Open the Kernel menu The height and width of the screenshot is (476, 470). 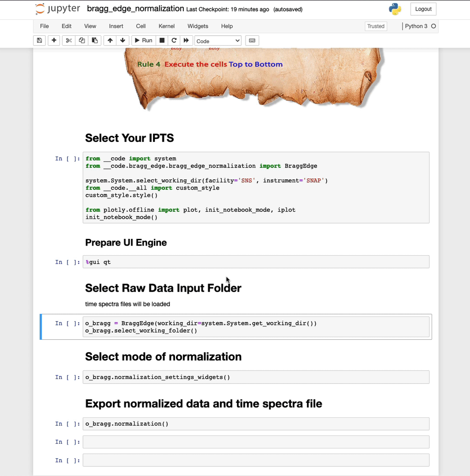click(167, 26)
